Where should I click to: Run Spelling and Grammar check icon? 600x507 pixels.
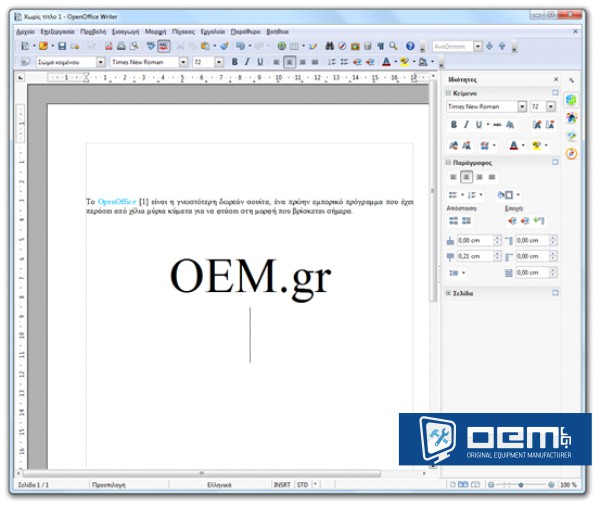click(x=151, y=46)
